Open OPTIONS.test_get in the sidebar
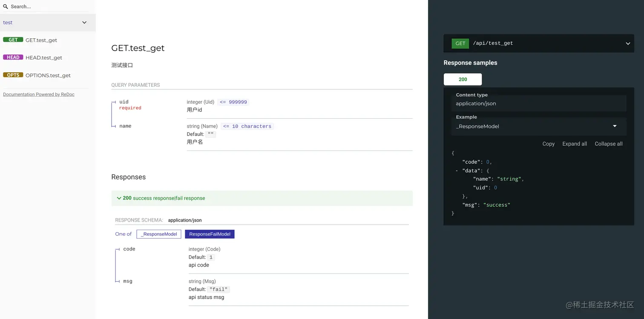The image size is (644, 319). (x=48, y=75)
